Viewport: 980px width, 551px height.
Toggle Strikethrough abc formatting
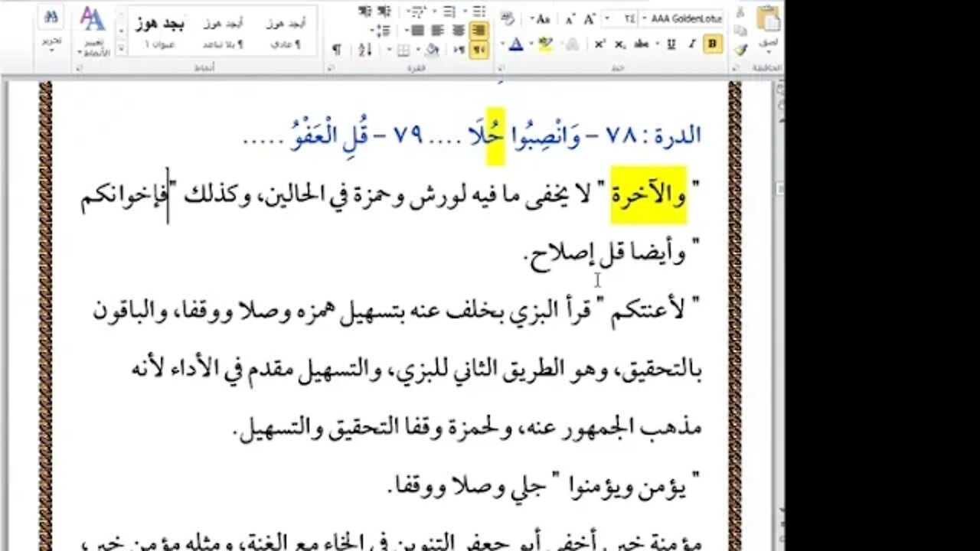641,44
